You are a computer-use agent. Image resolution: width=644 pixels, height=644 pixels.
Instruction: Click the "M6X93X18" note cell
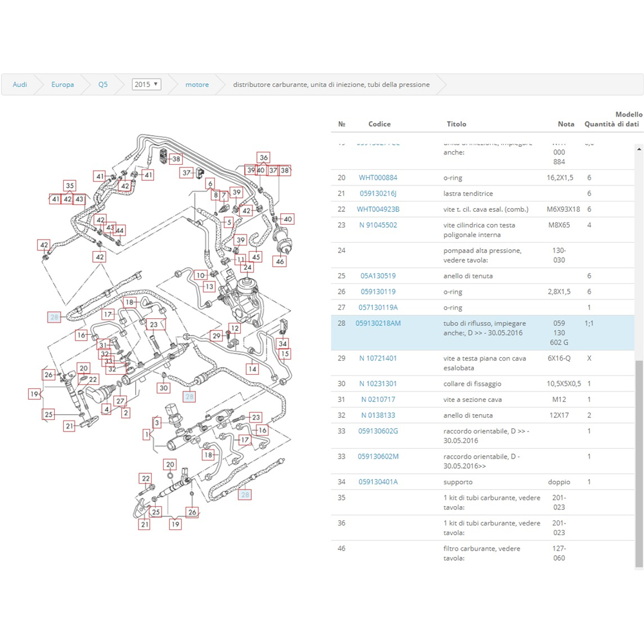563,209
